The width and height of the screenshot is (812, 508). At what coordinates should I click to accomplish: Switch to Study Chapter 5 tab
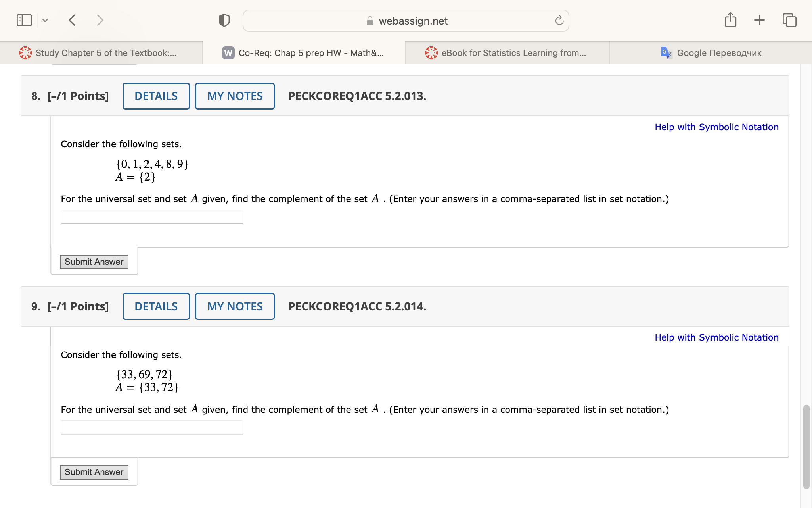(x=101, y=53)
